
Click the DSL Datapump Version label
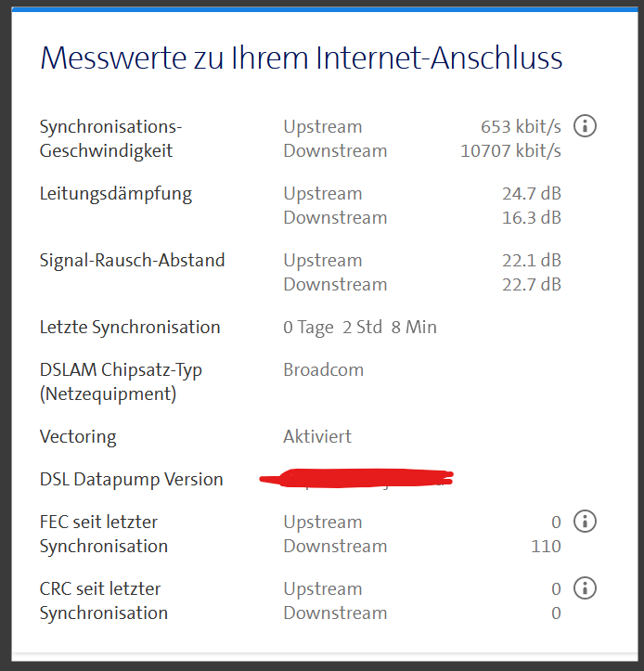click(x=132, y=480)
